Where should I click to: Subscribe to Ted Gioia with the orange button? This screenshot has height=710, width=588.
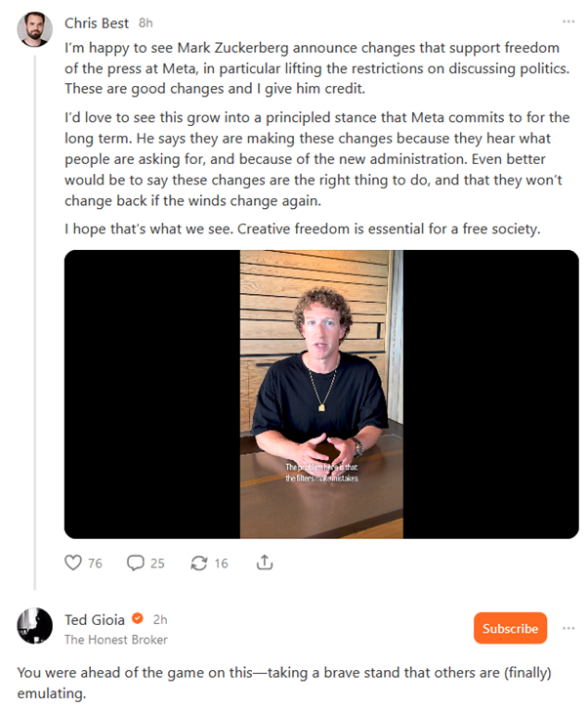(510, 628)
